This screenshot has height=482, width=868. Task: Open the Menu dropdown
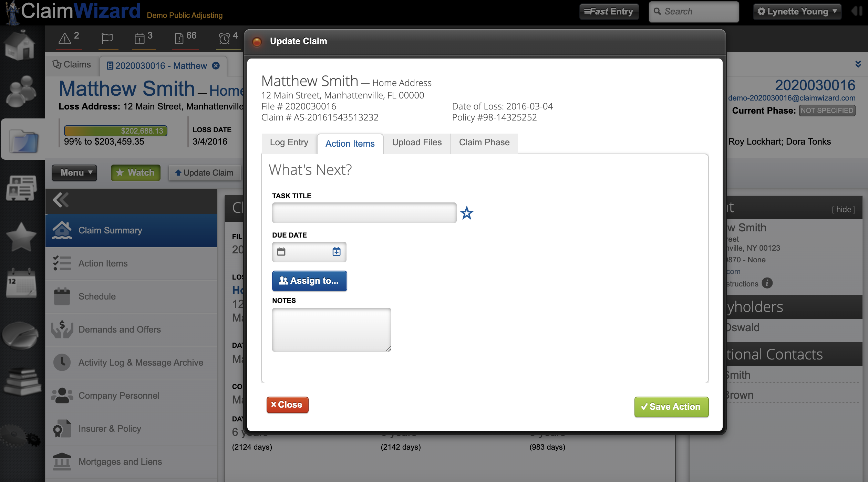[x=74, y=172]
